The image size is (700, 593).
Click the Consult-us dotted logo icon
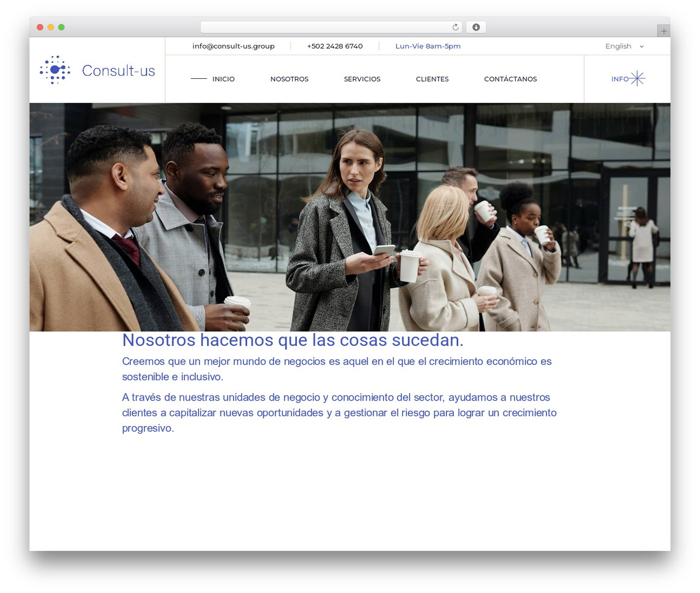tap(55, 69)
